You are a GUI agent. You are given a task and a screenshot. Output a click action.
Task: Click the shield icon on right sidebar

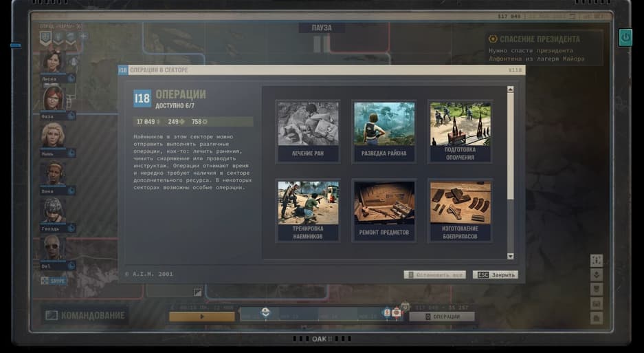(597, 289)
